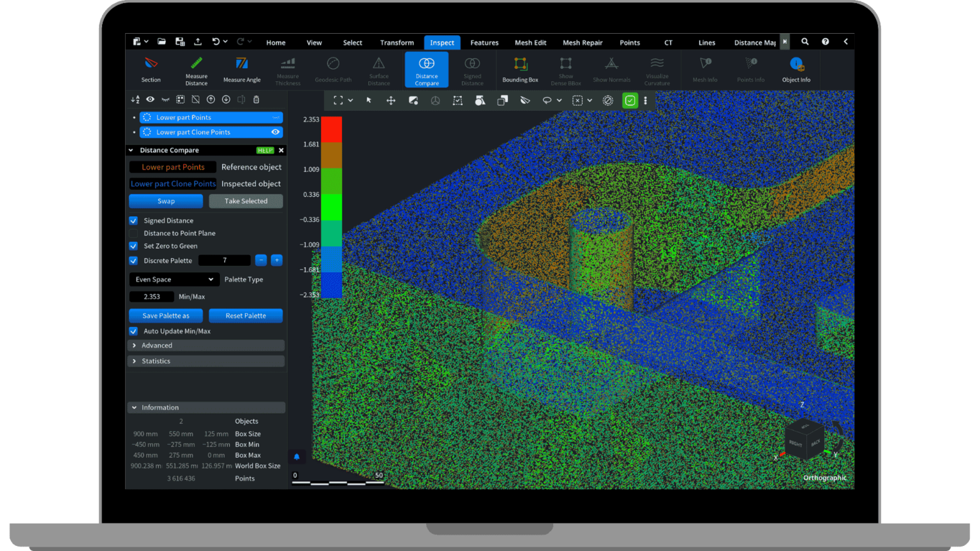Viewport: 980px width, 551px height.
Task: Click the Swap button
Action: tap(166, 202)
